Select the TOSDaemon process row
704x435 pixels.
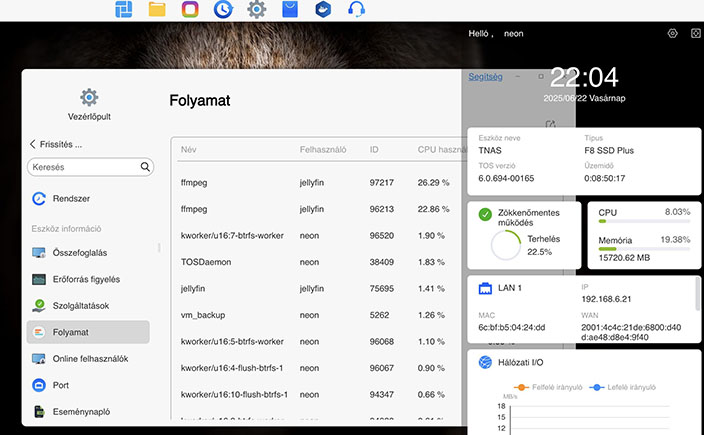(317, 262)
